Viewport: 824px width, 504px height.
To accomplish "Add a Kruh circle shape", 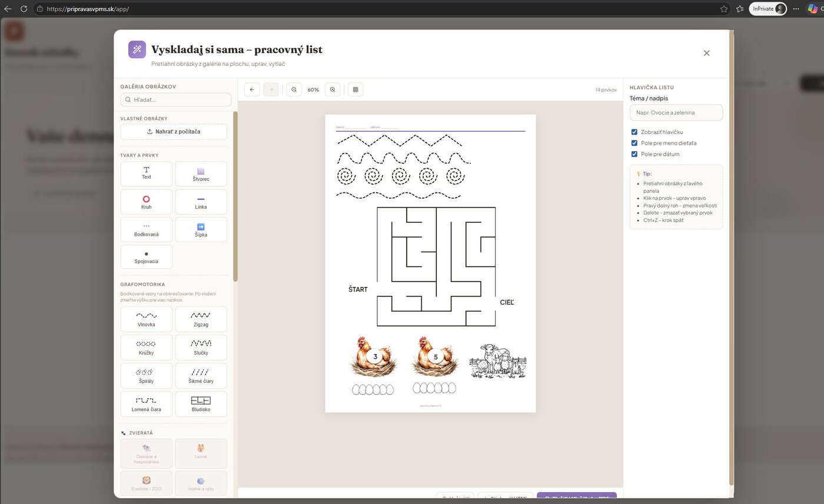I will click(147, 202).
